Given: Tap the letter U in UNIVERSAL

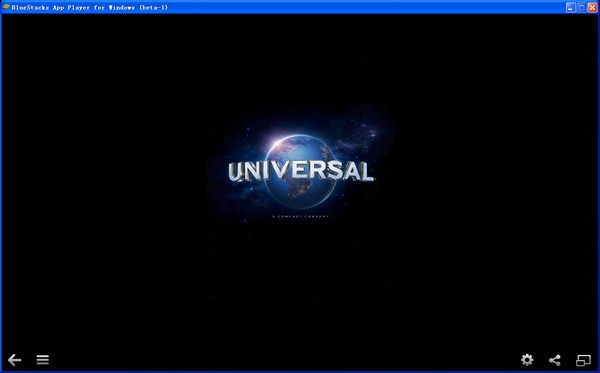Looking at the screenshot, I should click(236, 172).
